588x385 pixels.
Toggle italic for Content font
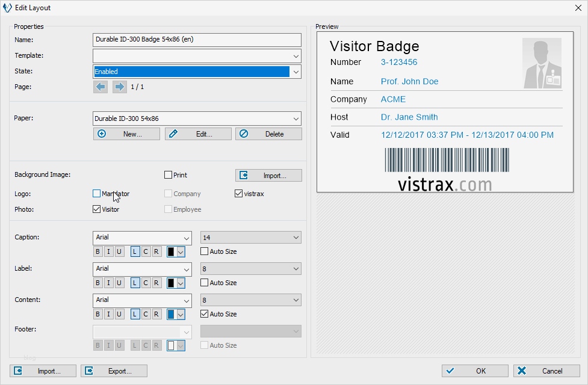[108, 314]
